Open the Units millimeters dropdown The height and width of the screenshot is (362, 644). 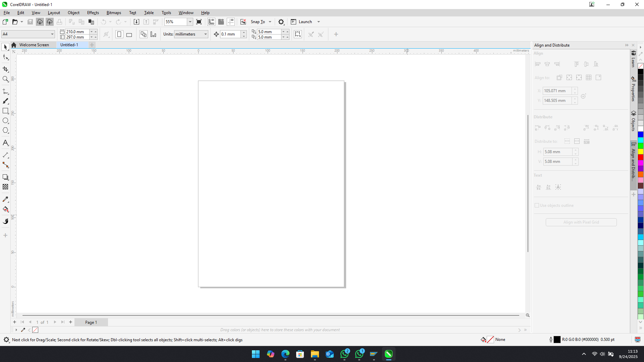click(205, 34)
